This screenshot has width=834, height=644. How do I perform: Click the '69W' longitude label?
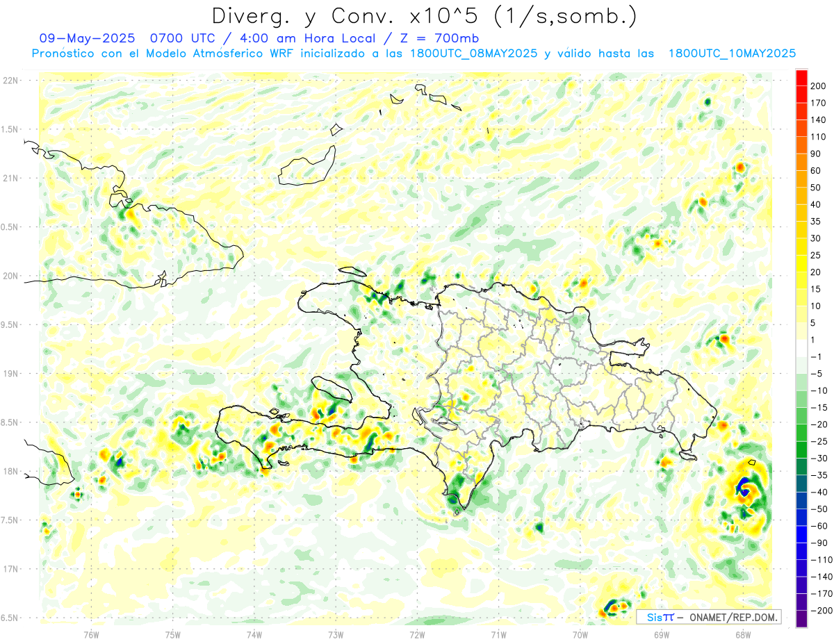[662, 635]
